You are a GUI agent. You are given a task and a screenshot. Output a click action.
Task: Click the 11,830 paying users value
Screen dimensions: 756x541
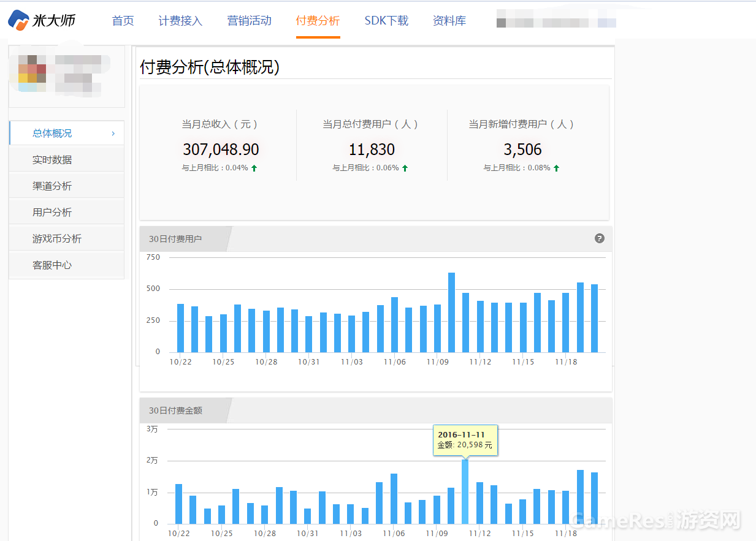(372, 149)
